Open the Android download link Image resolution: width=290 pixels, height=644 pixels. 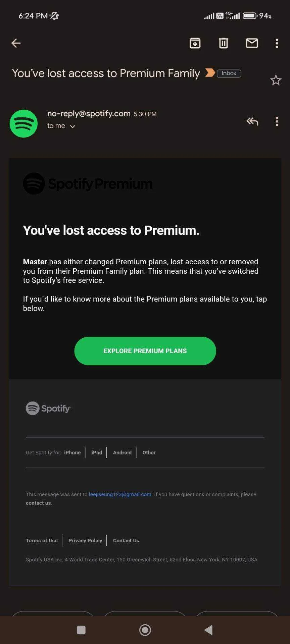point(122,452)
